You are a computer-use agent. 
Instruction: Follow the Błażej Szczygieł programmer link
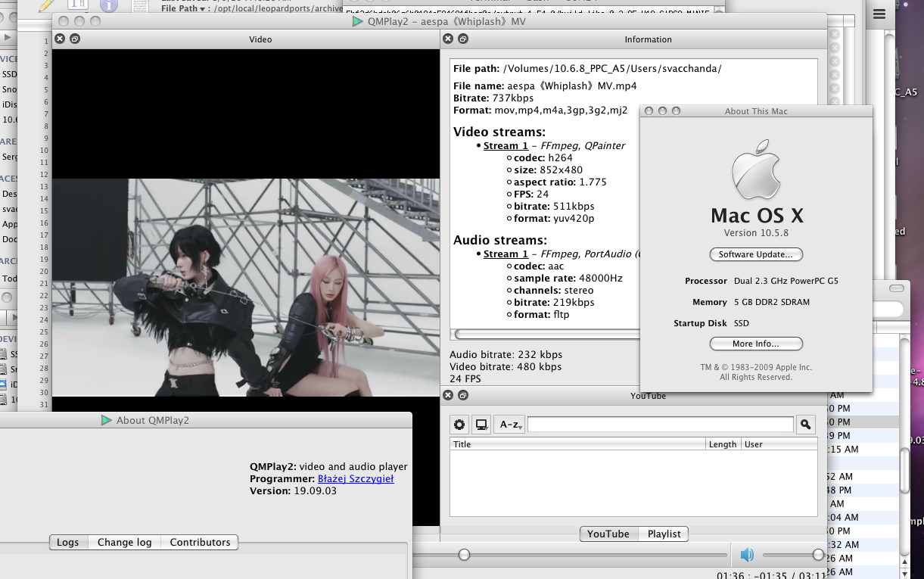coord(356,478)
